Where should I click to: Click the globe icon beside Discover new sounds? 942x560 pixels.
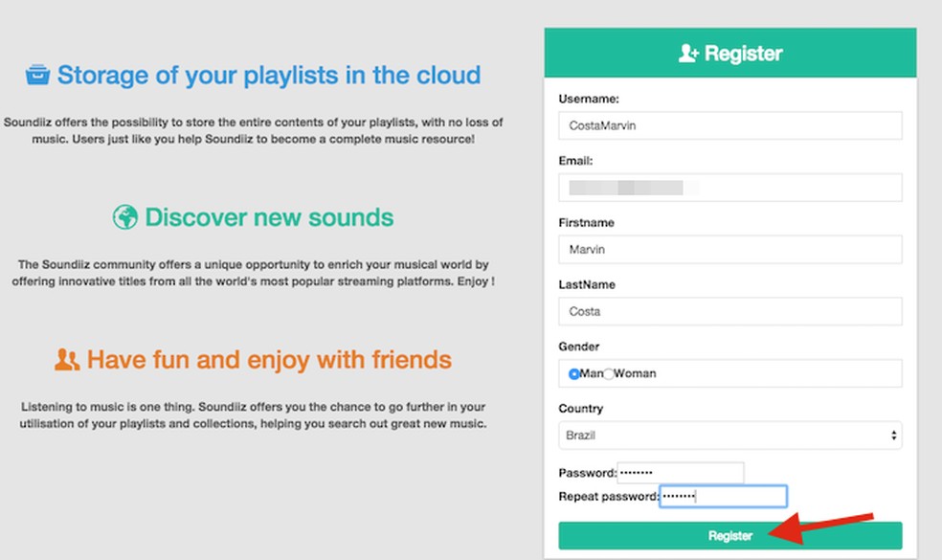point(125,217)
